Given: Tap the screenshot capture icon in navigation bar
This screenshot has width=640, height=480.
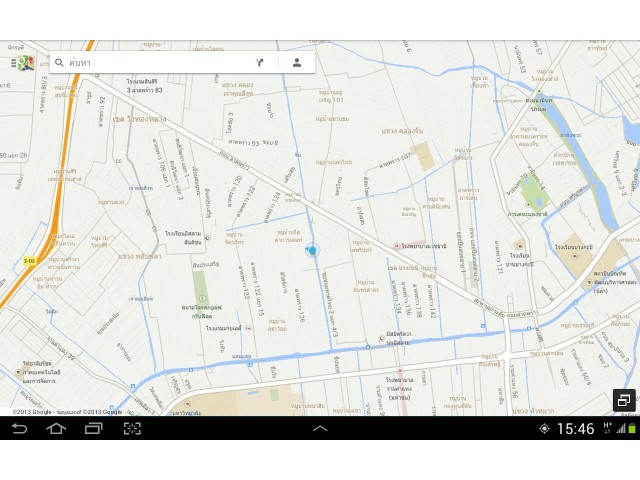Looking at the screenshot, I should pyautogui.click(x=132, y=428).
